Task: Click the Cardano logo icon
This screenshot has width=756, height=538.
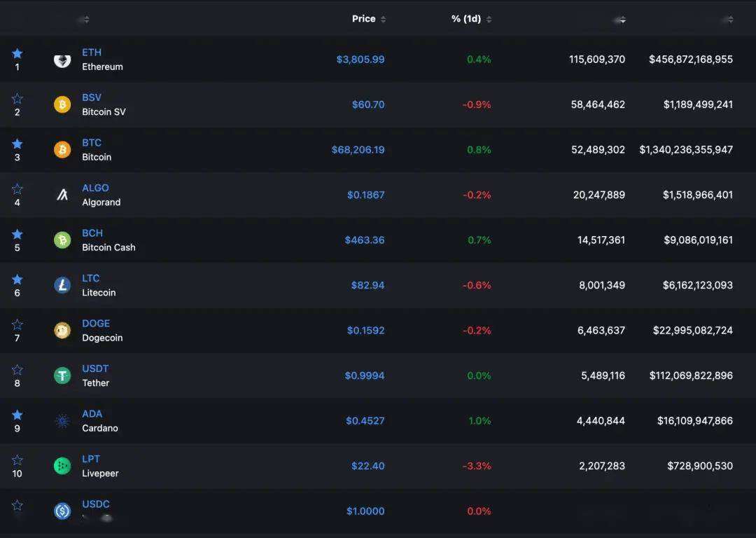Action: [x=62, y=421]
